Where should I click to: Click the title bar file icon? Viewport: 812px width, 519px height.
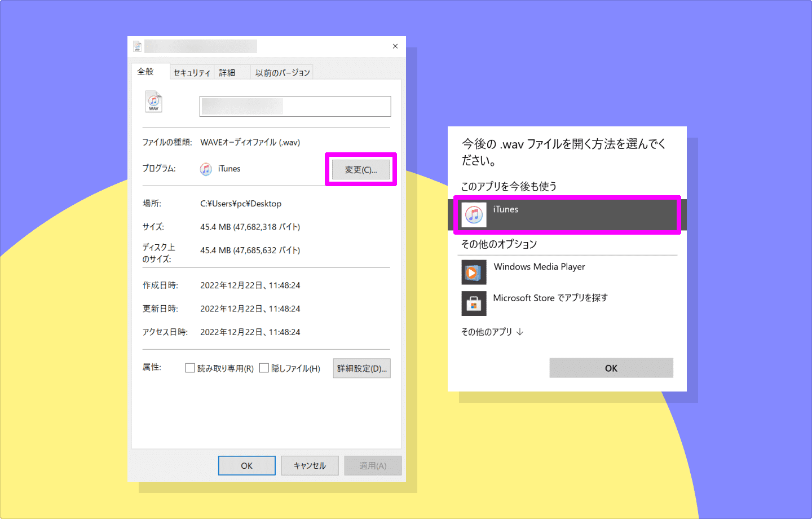point(137,46)
